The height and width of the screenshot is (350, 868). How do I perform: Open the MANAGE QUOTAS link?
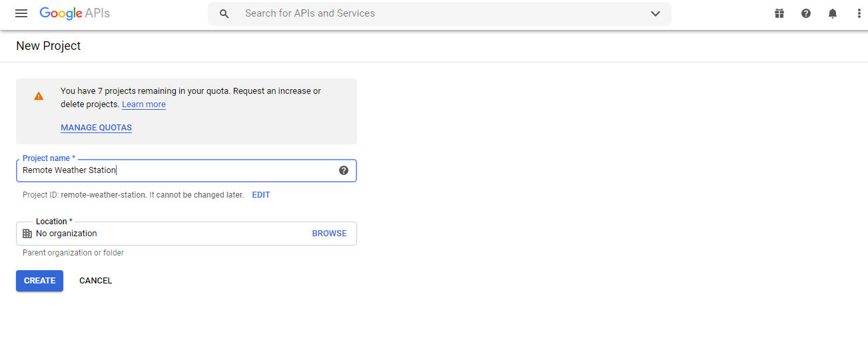(96, 128)
